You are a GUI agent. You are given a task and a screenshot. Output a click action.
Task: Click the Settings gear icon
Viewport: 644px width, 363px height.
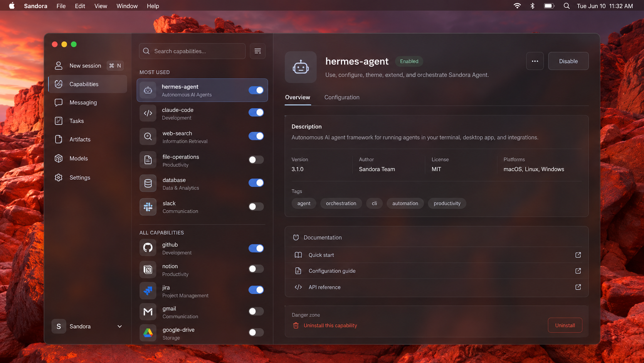(x=59, y=177)
